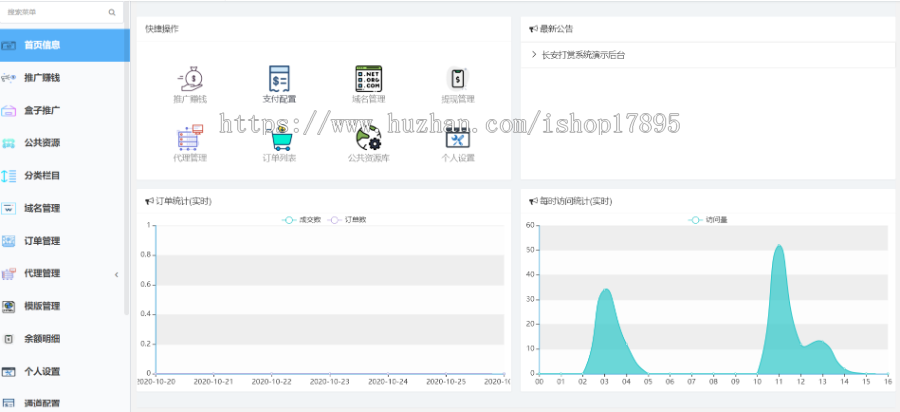This screenshot has width=900, height=412.
Task: Open 提现管理 quick action icon
Action: pos(458,79)
